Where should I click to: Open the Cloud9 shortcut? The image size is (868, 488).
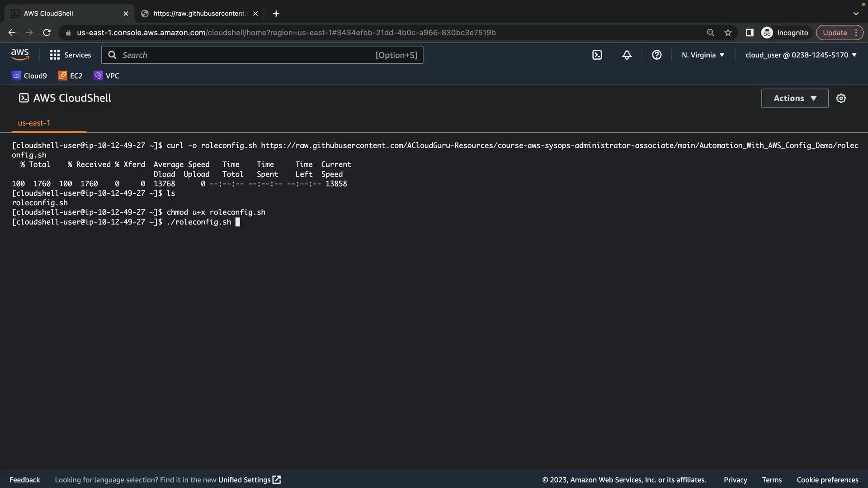[29, 76]
